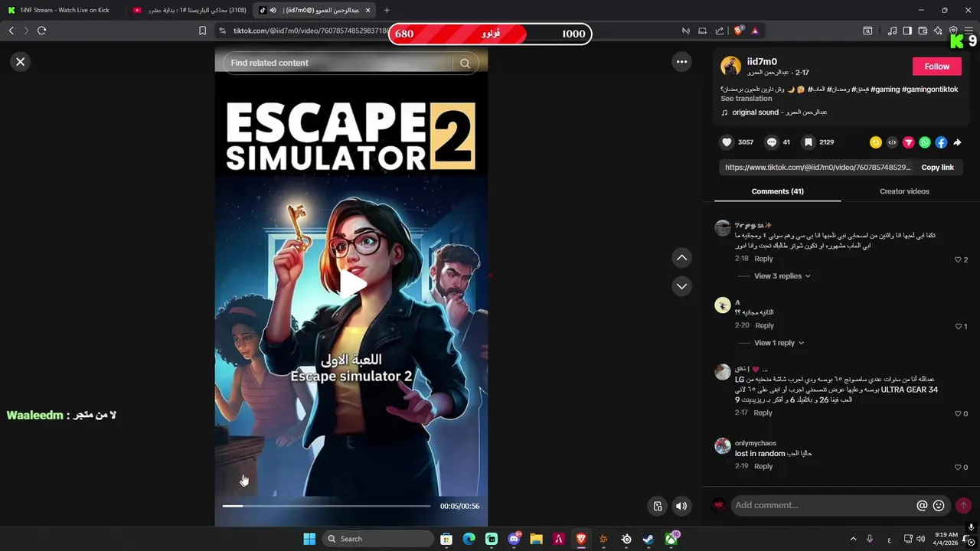Close the TikTok video viewer
The width and height of the screenshot is (980, 551).
tap(21, 62)
